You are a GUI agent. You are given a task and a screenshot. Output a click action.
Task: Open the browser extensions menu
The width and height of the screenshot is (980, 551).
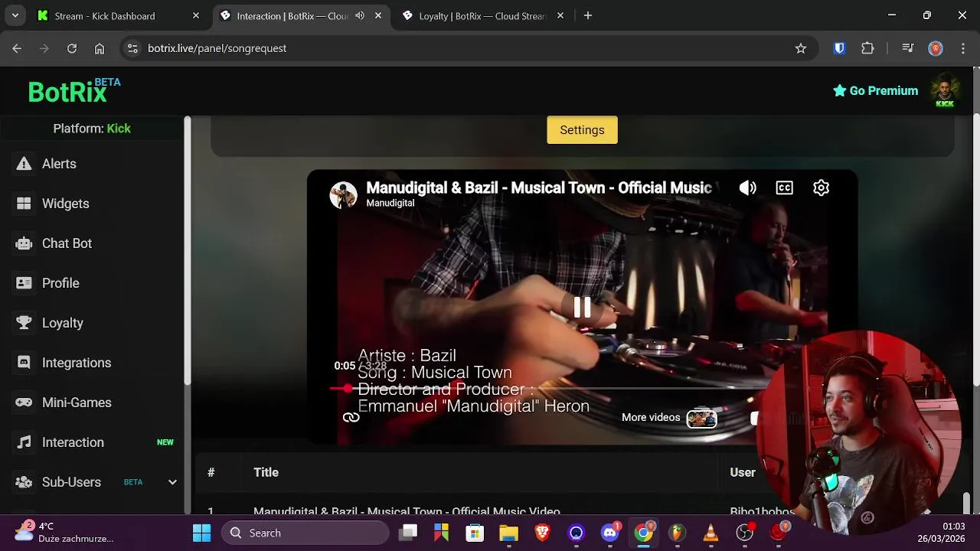tap(867, 48)
